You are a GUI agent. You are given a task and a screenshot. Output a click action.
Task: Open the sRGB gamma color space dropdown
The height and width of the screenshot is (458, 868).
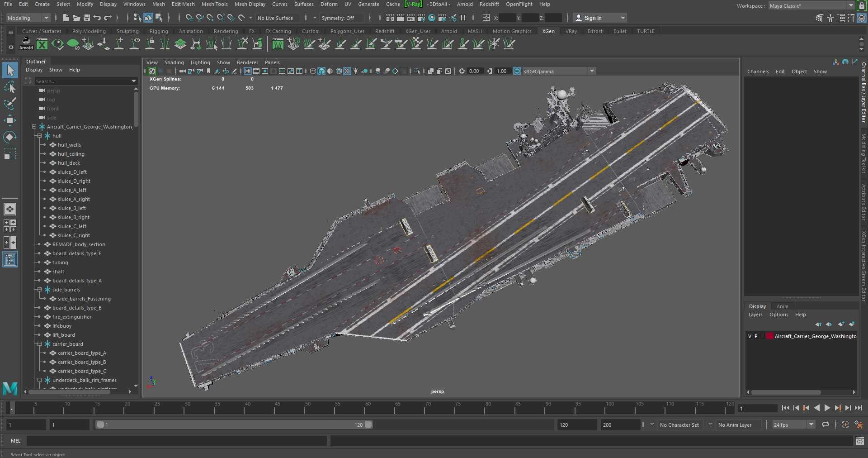point(559,71)
